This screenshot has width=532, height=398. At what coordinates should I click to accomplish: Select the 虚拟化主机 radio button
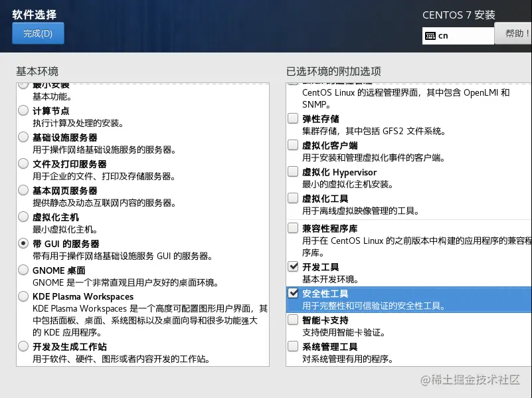click(23, 217)
